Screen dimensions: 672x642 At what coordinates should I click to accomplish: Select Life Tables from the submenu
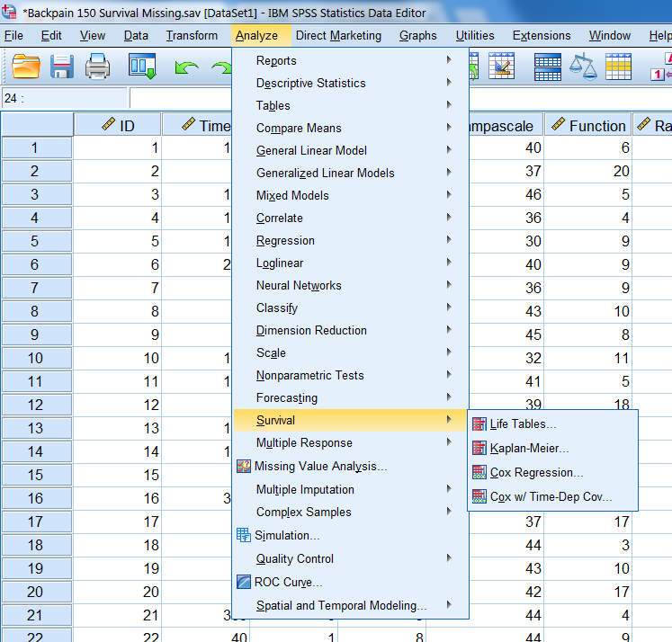(523, 424)
